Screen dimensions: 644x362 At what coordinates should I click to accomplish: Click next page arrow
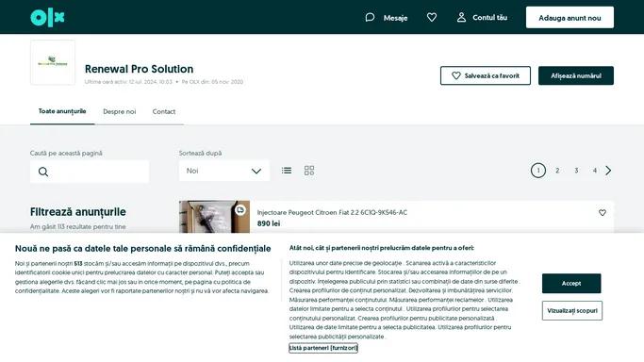coord(608,171)
